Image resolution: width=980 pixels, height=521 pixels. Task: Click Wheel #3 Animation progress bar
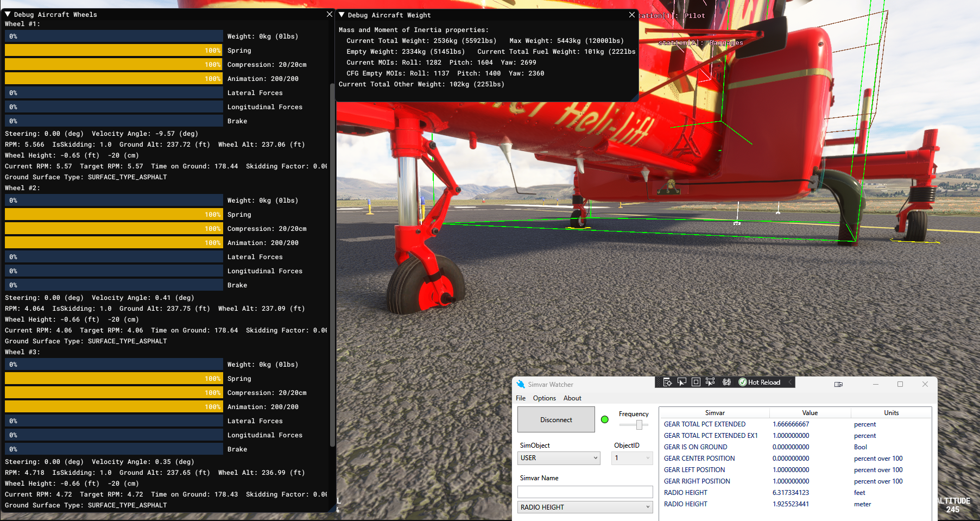[114, 407]
